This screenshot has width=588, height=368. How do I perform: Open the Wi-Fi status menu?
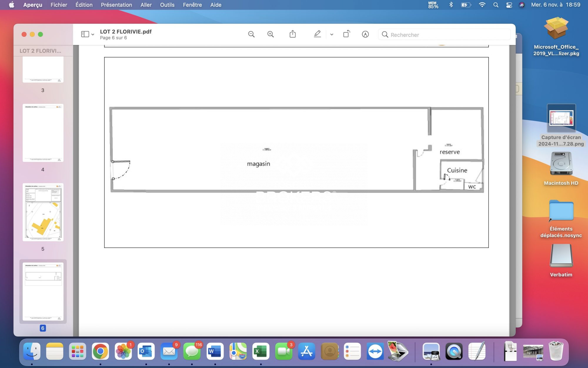[x=482, y=5]
